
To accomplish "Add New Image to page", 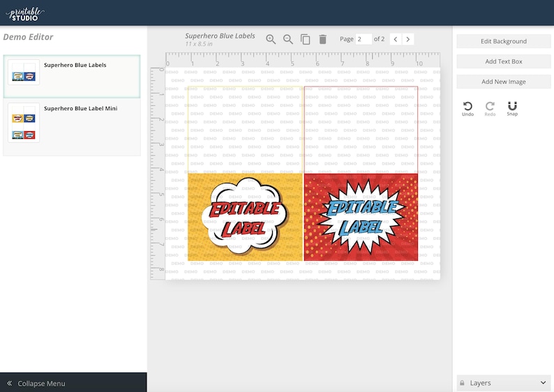I will coord(504,82).
